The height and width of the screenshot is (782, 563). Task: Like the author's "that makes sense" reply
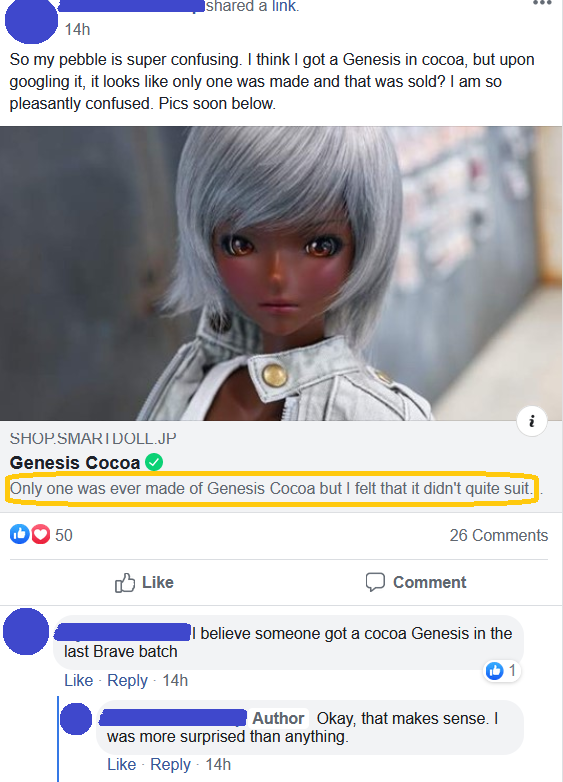pyautogui.click(x=121, y=764)
